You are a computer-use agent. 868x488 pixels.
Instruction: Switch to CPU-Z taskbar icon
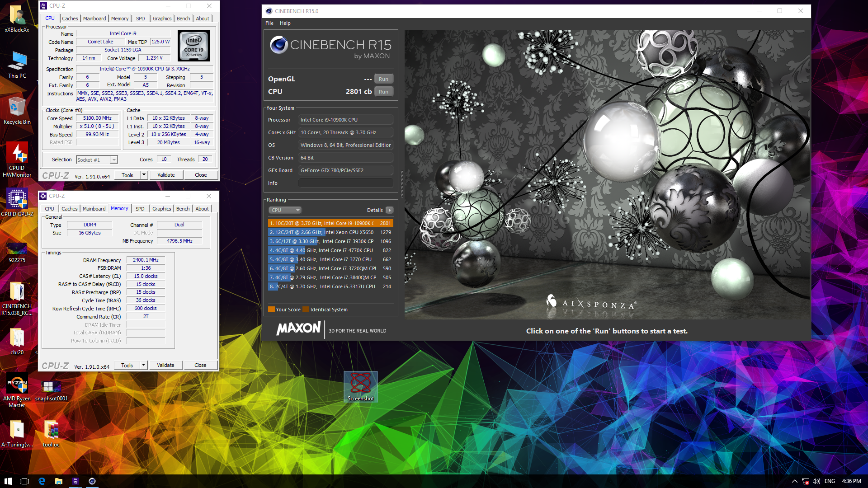click(x=75, y=481)
